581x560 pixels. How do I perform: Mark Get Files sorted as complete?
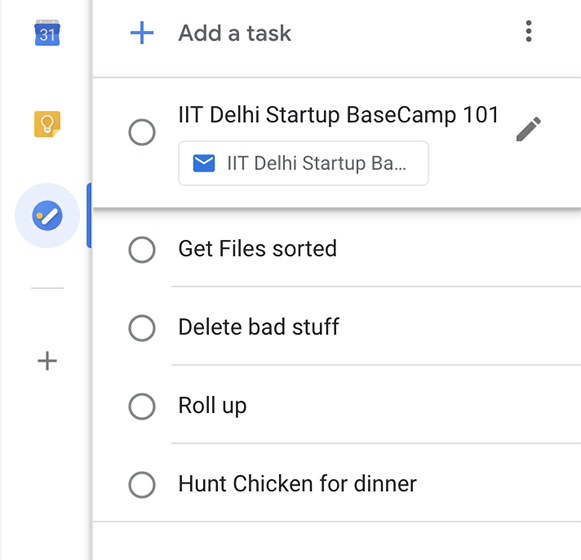(142, 249)
